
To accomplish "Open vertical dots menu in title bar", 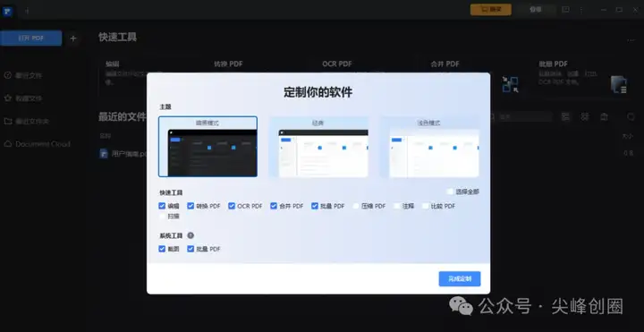I will pos(581,10).
